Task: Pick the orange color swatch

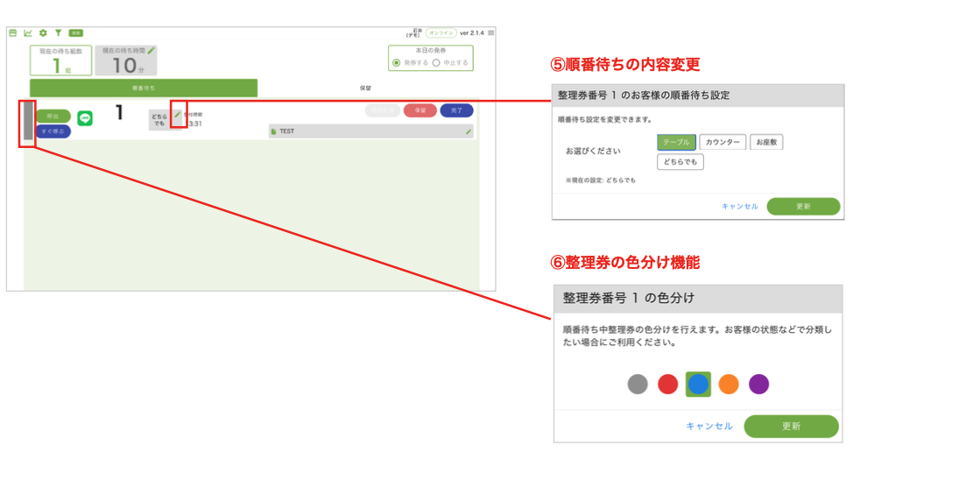Action: [729, 384]
